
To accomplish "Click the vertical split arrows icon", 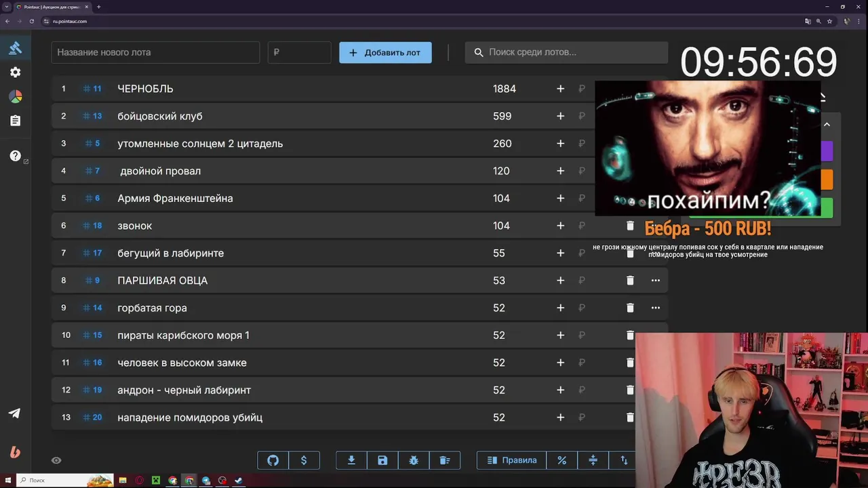I will pos(593,460).
